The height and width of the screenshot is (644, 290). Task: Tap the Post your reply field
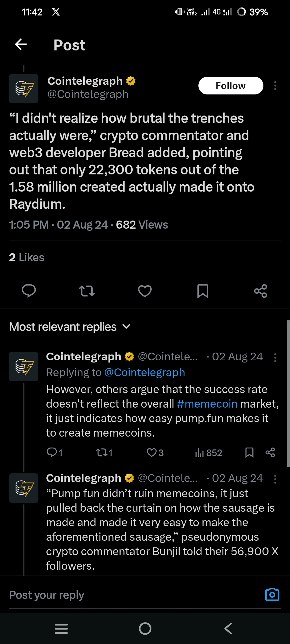tap(107, 595)
